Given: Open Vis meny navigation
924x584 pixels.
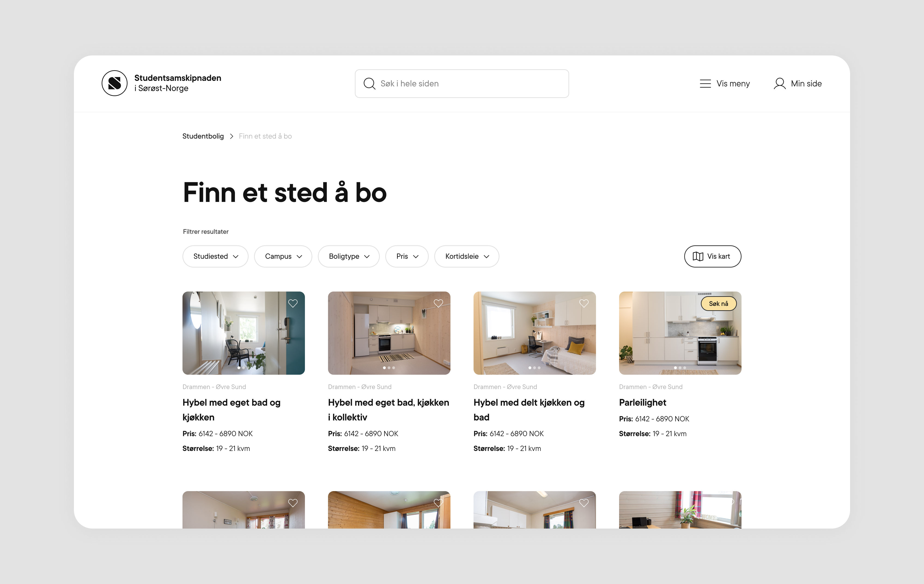Looking at the screenshot, I should [x=724, y=84].
